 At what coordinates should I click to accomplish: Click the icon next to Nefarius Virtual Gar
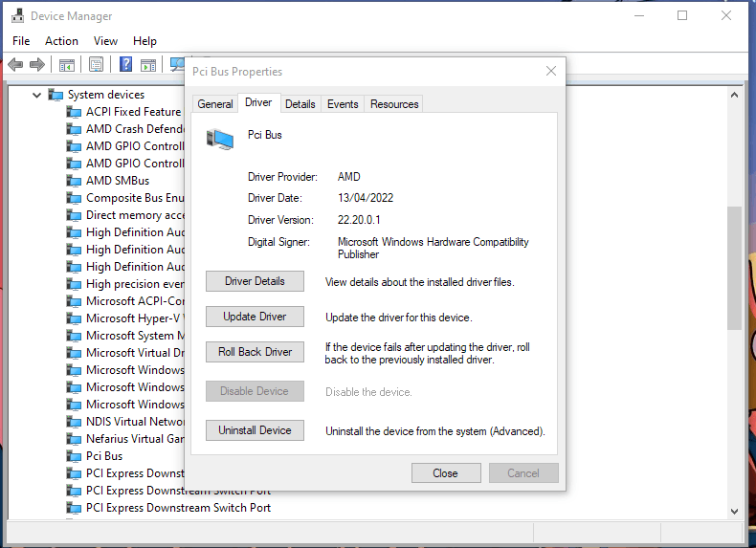coord(74,439)
